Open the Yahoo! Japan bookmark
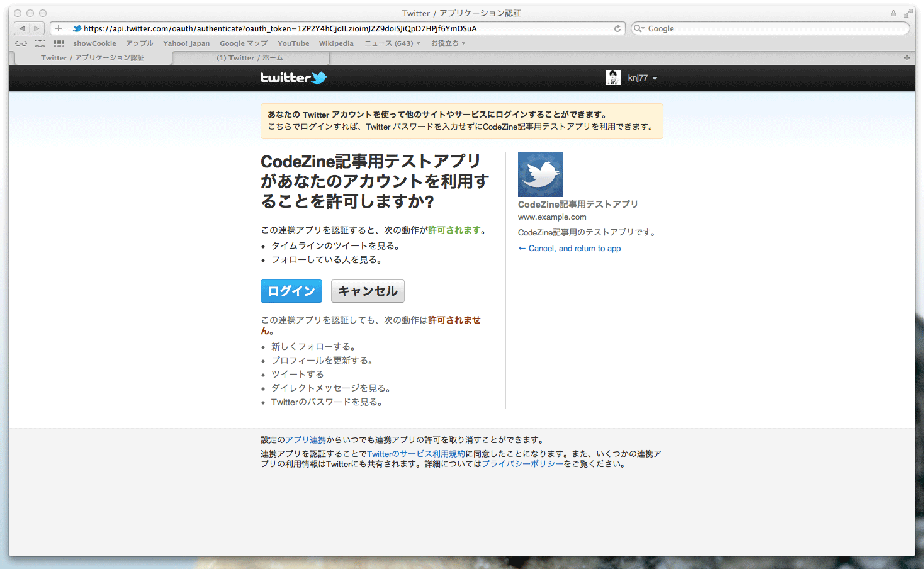The height and width of the screenshot is (569, 924). point(186,43)
